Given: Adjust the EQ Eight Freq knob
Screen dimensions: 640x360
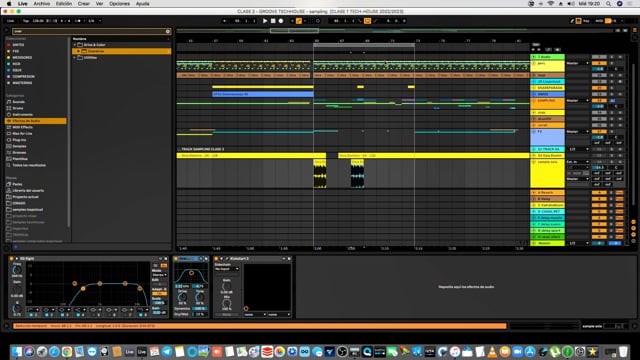Looking at the screenshot, I should coord(17,270).
